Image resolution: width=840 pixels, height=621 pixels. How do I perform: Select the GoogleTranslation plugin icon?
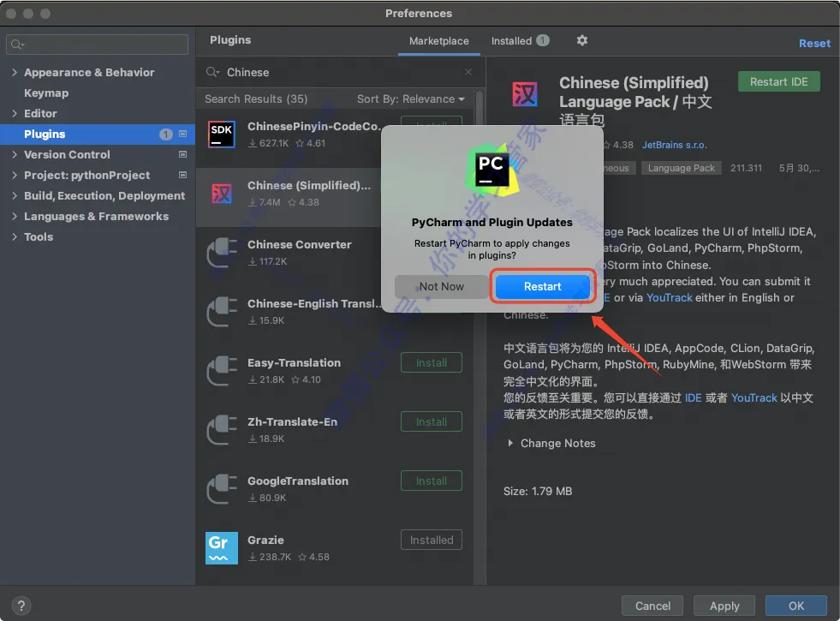[222, 489]
